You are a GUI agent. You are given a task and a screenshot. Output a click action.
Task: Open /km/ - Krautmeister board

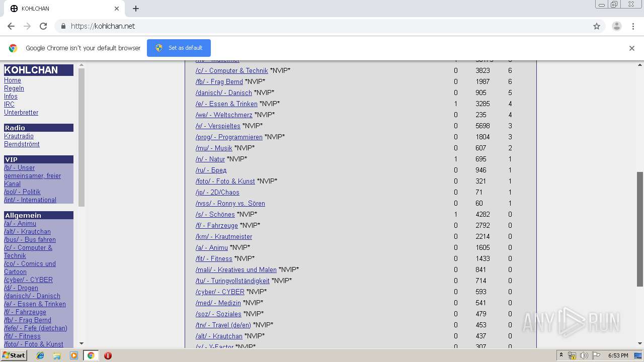(x=224, y=237)
